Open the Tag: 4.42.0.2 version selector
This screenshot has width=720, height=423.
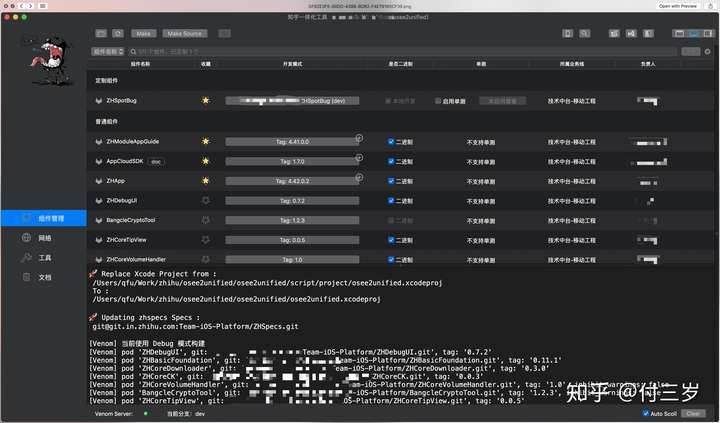[292, 181]
